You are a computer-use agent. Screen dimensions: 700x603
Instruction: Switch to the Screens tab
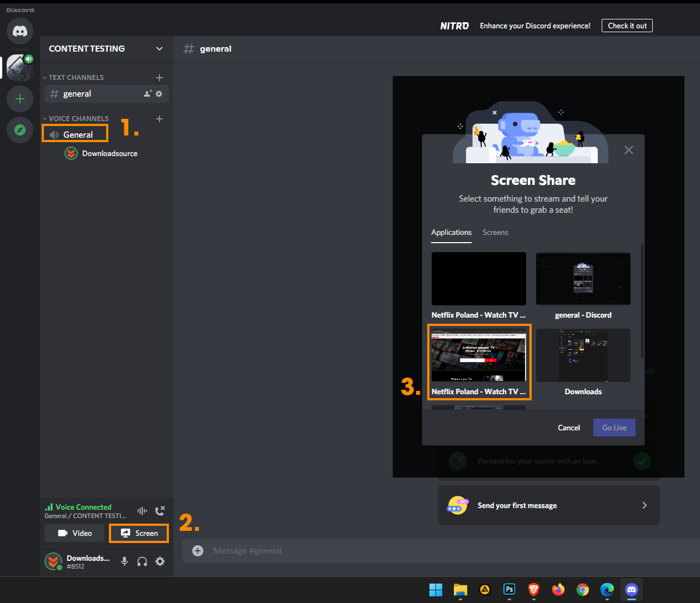pyautogui.click(x=495, y=233)
